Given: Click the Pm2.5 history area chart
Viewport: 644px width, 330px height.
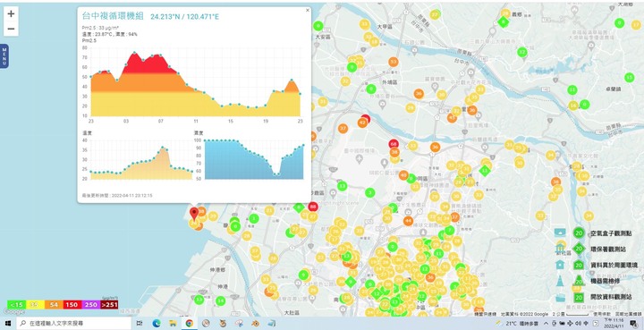Looking at the screenshot, I should 196,81.
